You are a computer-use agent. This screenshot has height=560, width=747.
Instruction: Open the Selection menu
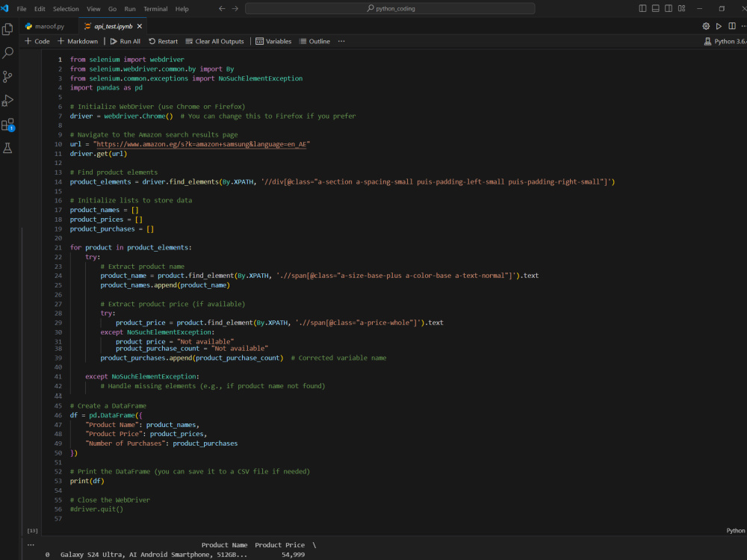[x=66, y=8]
